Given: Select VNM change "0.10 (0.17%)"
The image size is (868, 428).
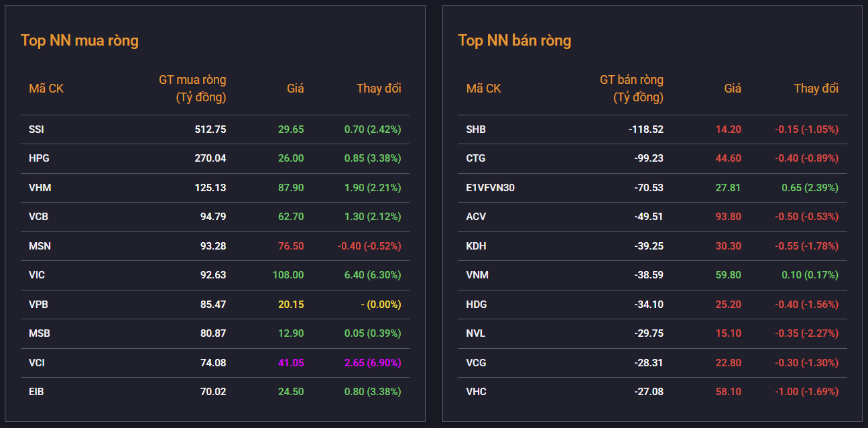Looking at the screenshot, I should coord(810,275).
